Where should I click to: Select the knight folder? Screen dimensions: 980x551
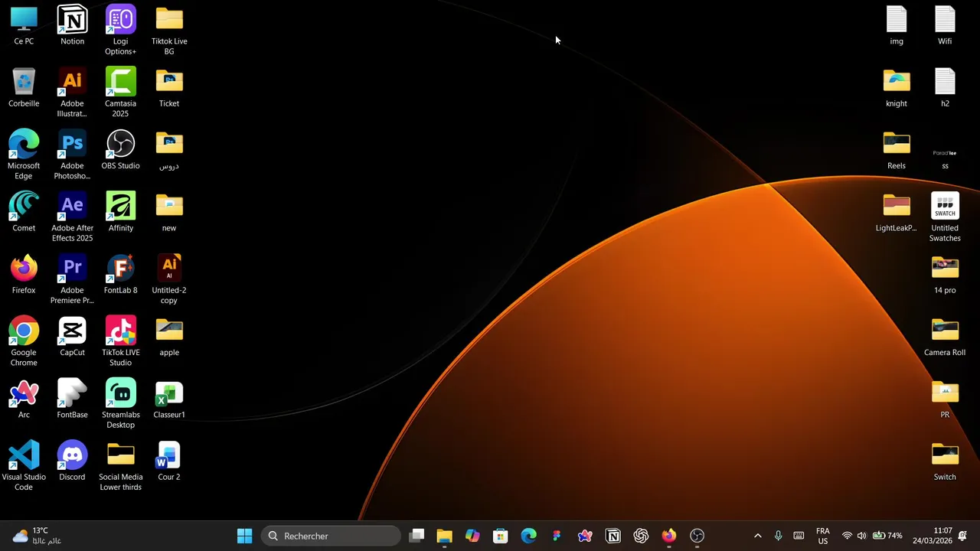coord(897,88)
